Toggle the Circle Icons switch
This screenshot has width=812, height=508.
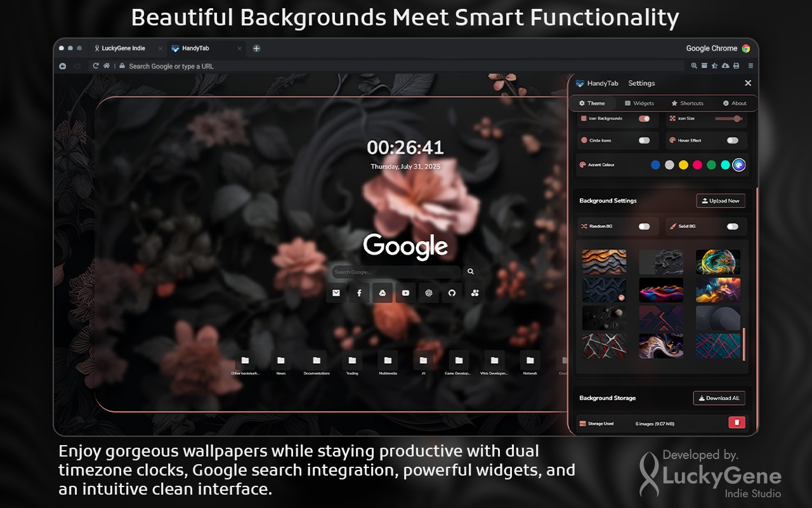click(644, 140)
